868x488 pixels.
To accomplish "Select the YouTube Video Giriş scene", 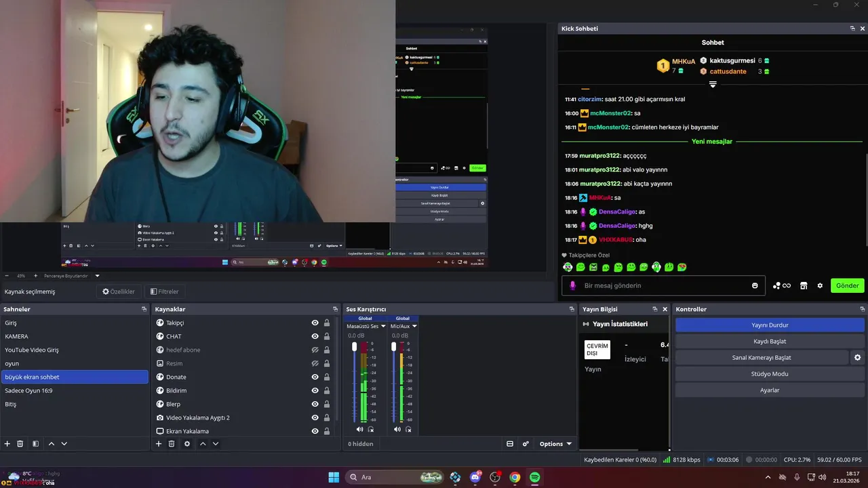I will pos(75,350).
